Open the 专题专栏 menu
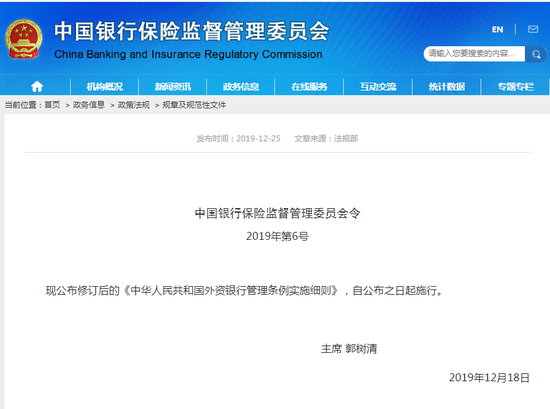This screenshot has width=550, height=409. pyautogui.click(x=516, y=86)
